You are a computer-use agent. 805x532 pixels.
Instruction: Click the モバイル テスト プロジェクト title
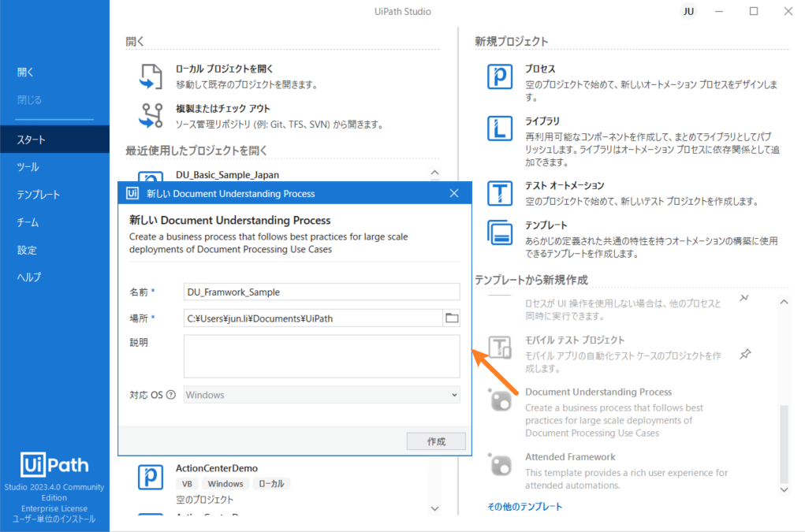[x=575, y=340]
